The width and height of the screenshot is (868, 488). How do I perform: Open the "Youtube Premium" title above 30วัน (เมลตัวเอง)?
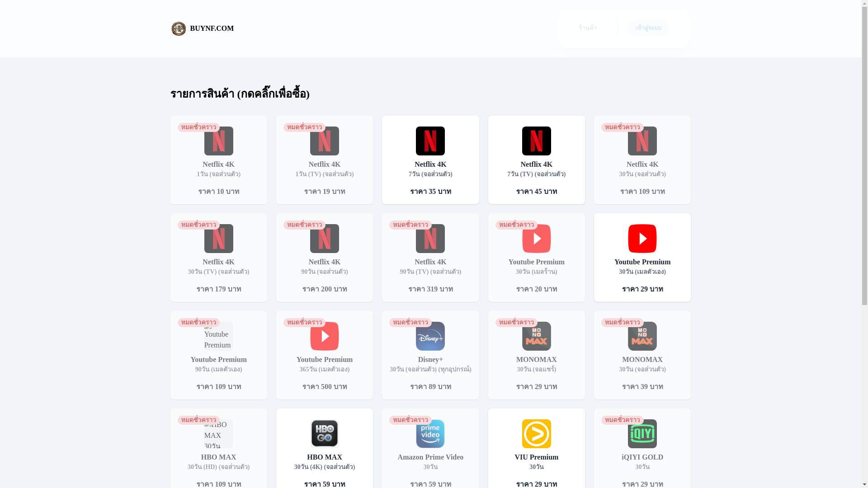[642, 262]
